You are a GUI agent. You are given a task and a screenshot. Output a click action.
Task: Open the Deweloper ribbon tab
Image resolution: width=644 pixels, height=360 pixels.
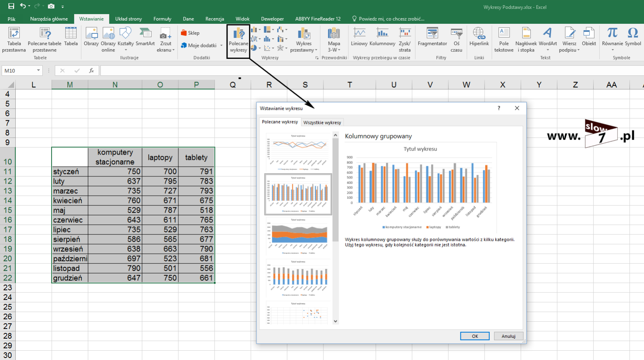tap(272, 19)
